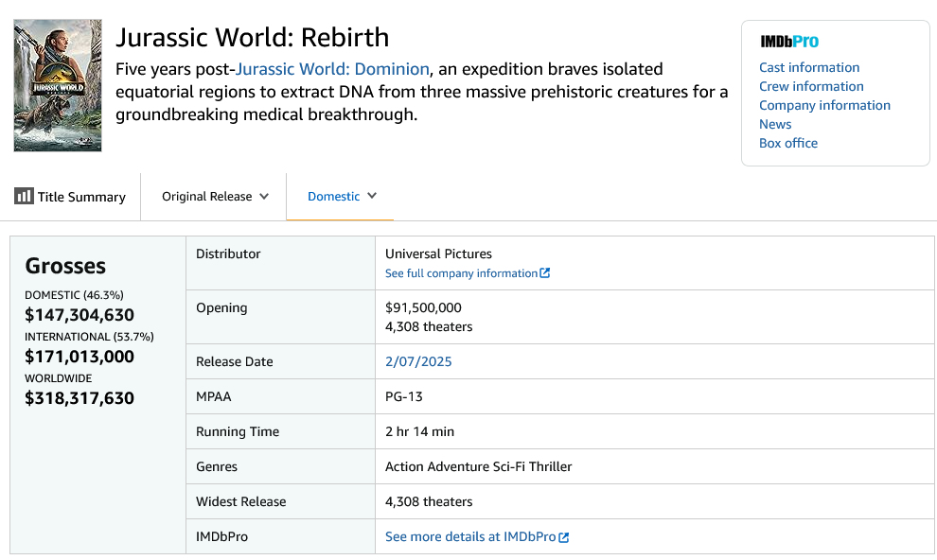The width and height of the screenshot is (937, 560).
Task: Click the DOMESTIC (46.3%) label
Action: tap(74, 295)
